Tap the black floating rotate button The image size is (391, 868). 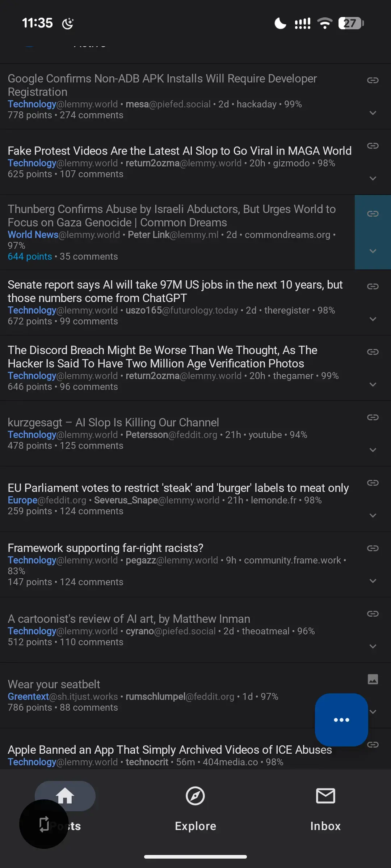(44, 824)
